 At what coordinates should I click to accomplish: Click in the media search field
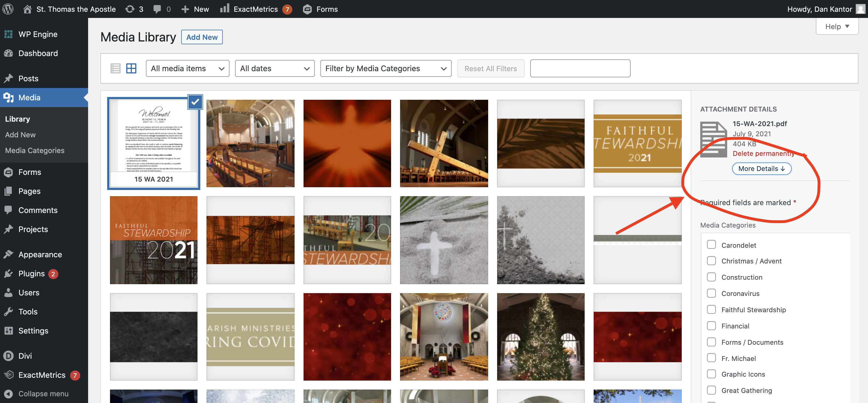[x=580, y=68]
